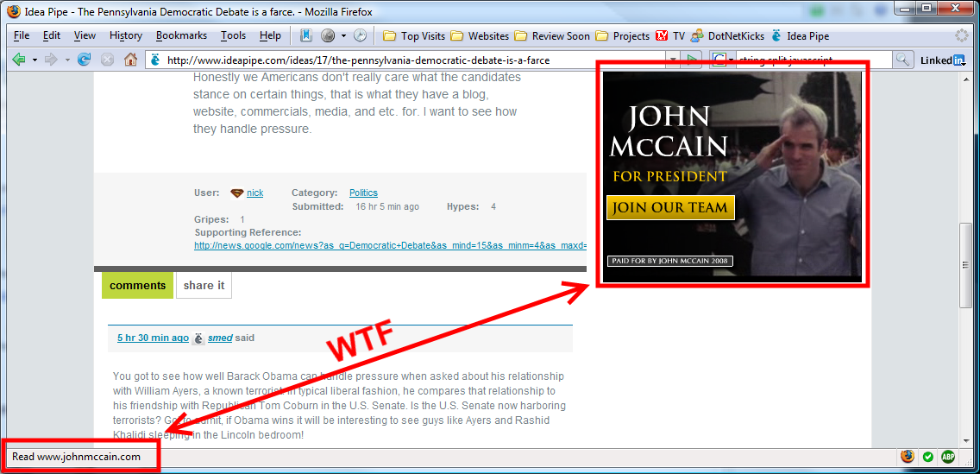Viewport: 980px width, 474px height.
Task: Click the green Back arrow button
Action: [18, 60]
